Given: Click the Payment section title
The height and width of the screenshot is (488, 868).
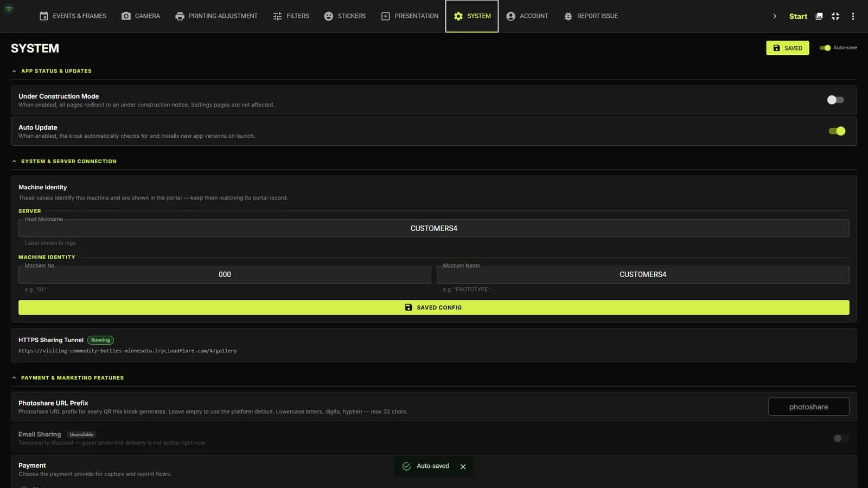Looking at the screenshot, I should pyautogui.click(x=32, y=465).
